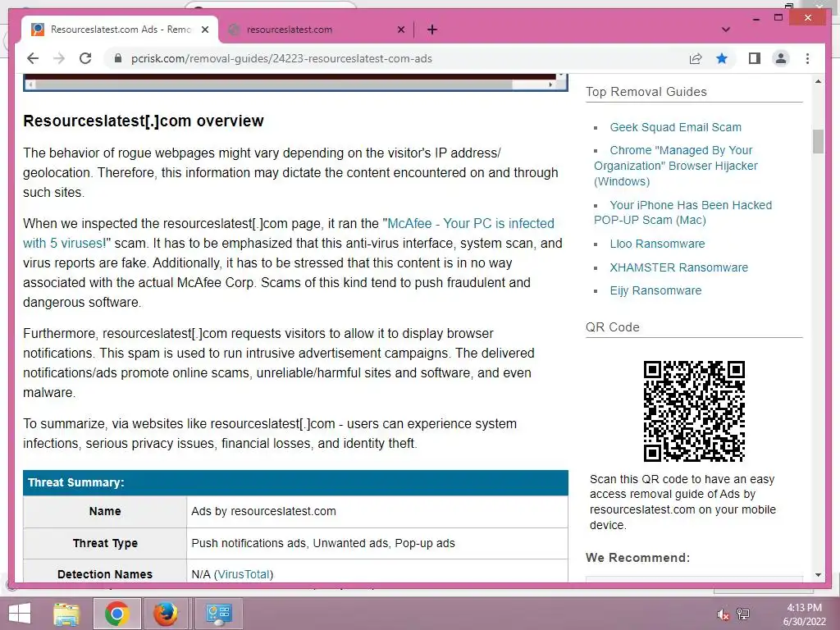Image resolution: width=840 pixels, height=630 pixels.
Task: Switch to the Resourceslatest.com Ads tab
Action: pos(120,30)
